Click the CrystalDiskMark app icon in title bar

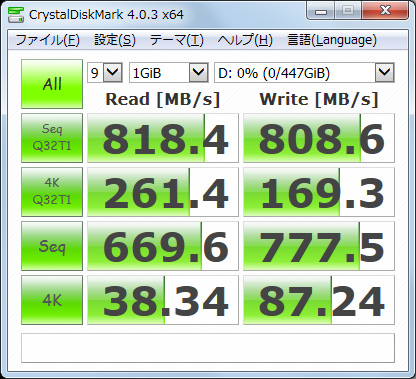(16, 14)
